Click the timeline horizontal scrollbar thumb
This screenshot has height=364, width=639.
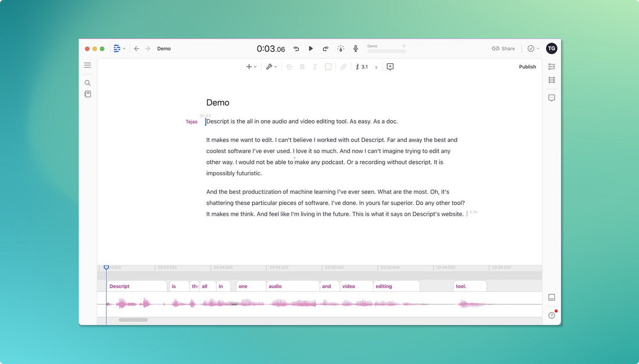[x=133, y=320]
